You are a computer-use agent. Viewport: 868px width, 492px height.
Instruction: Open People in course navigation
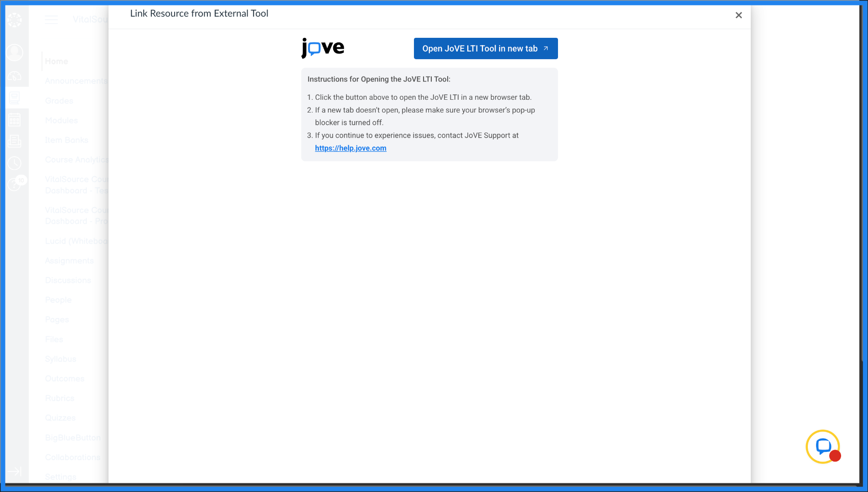click(58, 300)
